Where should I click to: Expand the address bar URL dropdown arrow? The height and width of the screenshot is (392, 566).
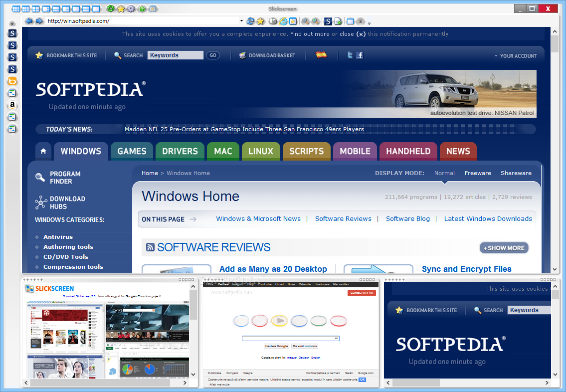click(x=241, y=21)
